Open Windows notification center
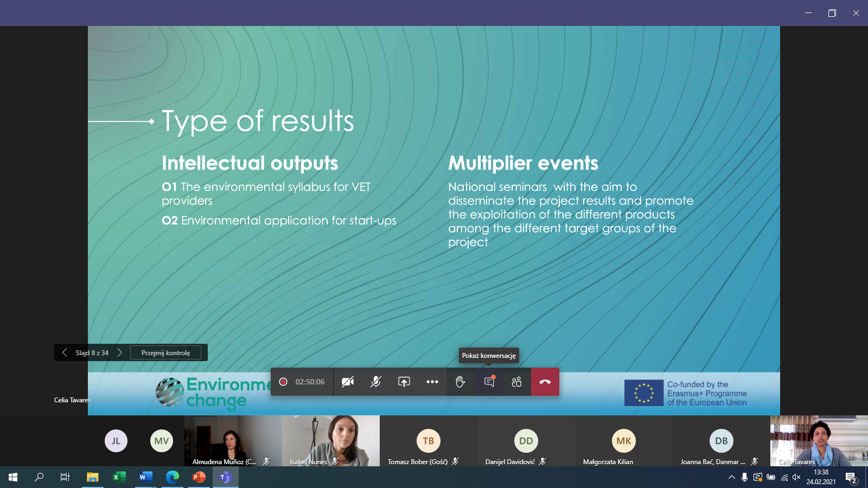 coord(851,477)
